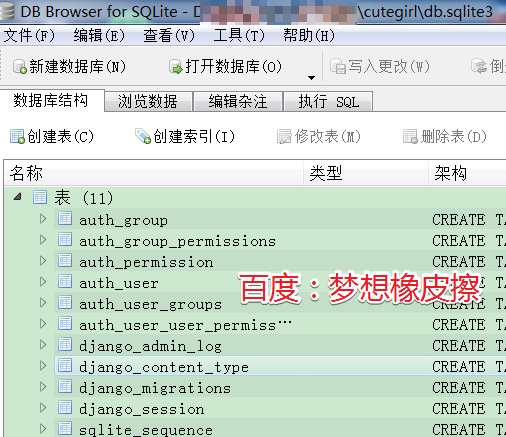This screenshot has width=506, height=437.
Task: Click the CREATE schema cell of auth_group
Action: point(469,220)
